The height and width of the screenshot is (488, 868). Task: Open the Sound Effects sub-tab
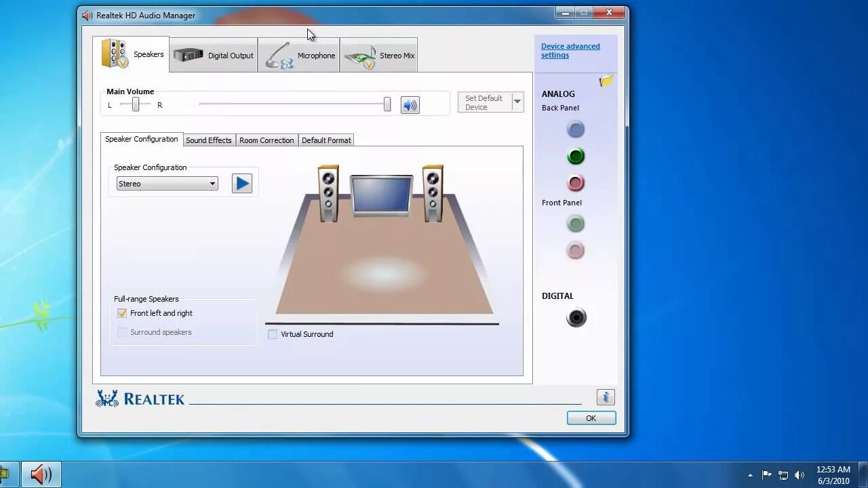pyautogui.click(x=209, y=140)
